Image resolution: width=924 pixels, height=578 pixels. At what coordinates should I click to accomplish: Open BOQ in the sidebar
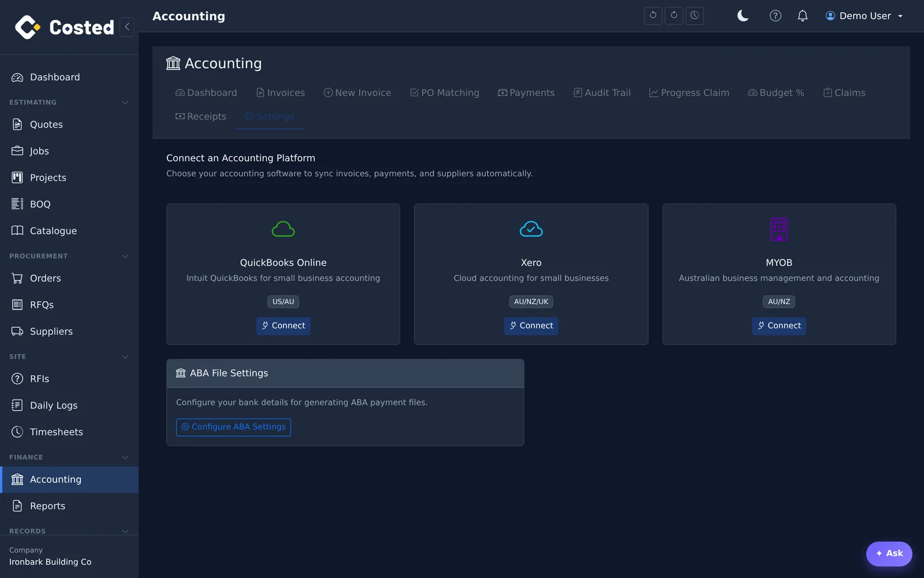point(69,205)
